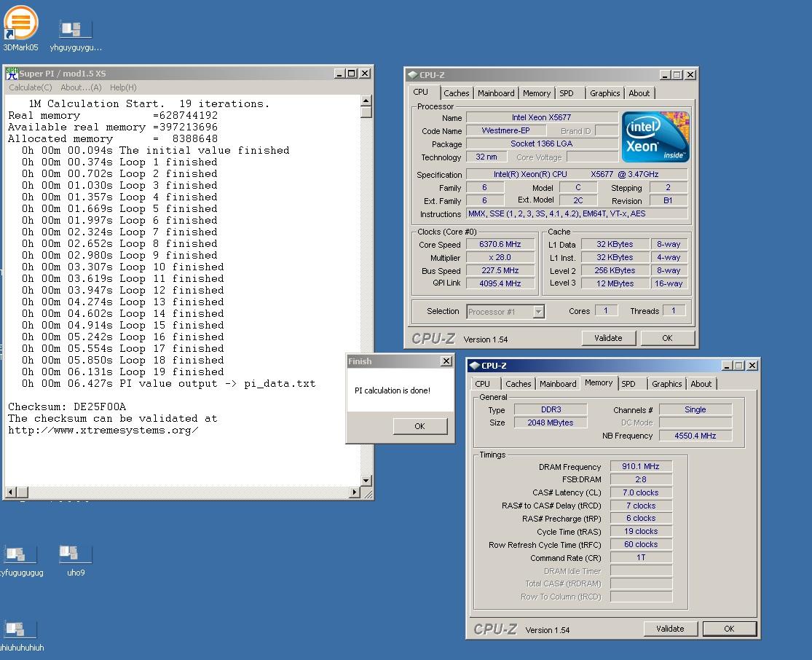
Task: Open the Help(H) menu in Super PI
Action: point(123,87)
